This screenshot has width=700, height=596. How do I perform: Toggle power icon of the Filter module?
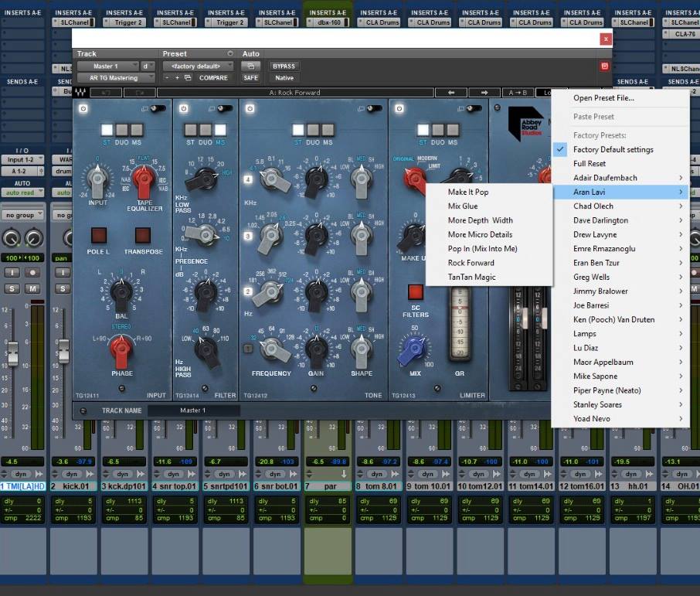183,108
